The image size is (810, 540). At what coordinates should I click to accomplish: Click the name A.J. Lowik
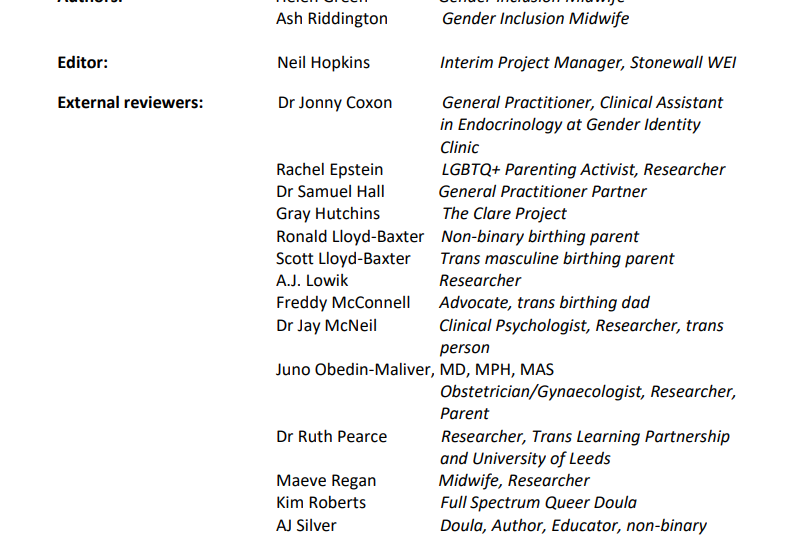pos(312,281)
